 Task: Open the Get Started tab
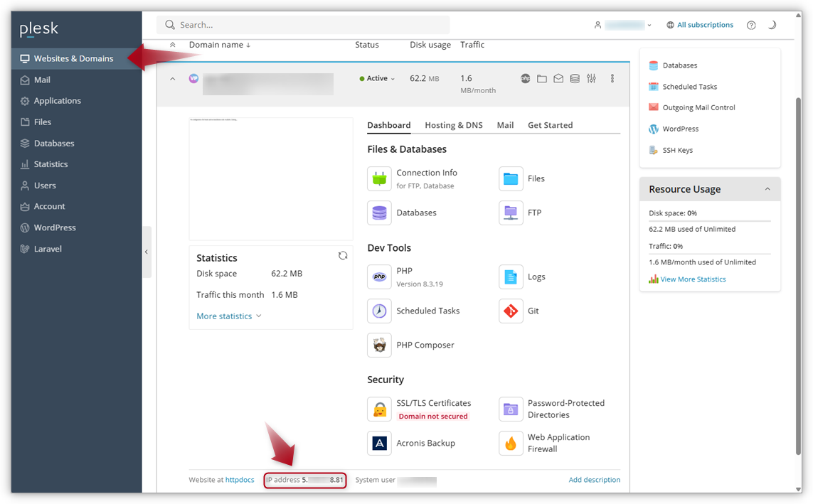click(x=550, y=124)
